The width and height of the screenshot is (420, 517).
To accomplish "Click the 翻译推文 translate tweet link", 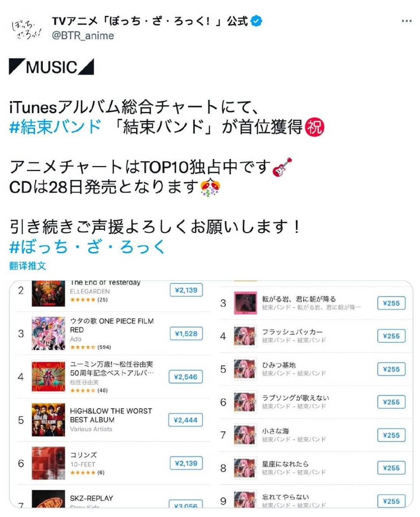I will [x=28, y=266].
